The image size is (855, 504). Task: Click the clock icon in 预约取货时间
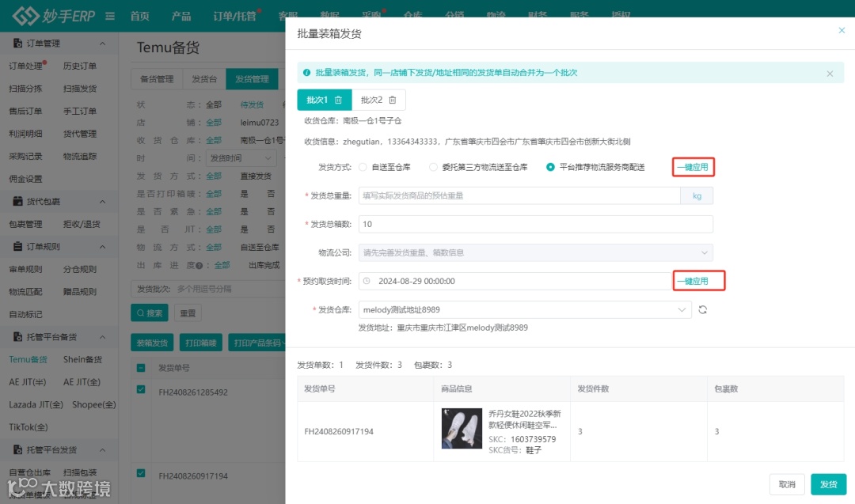coord(367,281)
